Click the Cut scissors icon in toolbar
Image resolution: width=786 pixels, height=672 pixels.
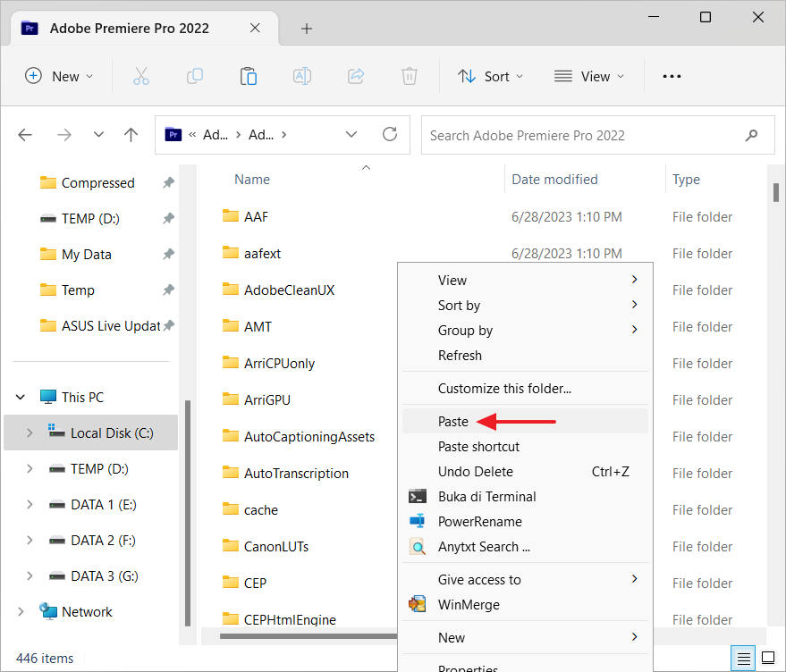pos(141,77)
